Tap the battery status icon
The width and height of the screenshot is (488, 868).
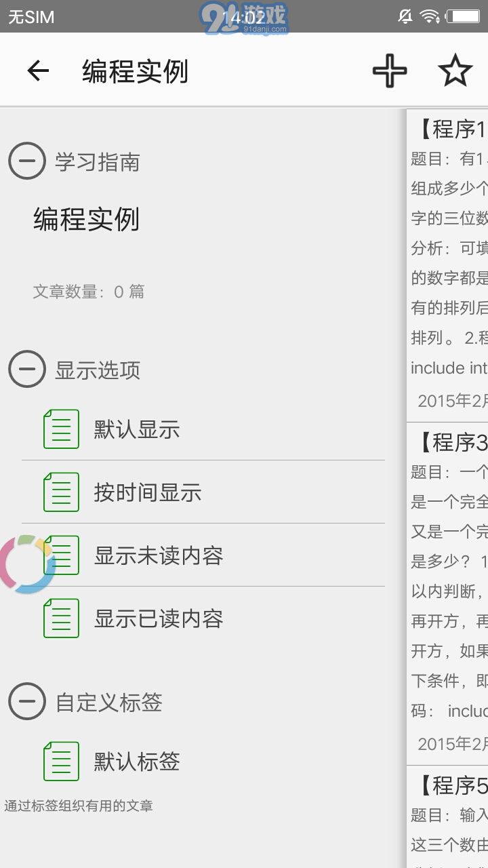(x=463, y=16)
